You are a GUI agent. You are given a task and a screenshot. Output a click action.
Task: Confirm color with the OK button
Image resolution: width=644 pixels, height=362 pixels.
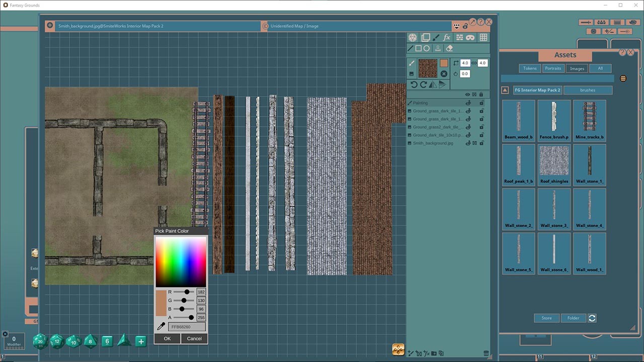[167, 338]
